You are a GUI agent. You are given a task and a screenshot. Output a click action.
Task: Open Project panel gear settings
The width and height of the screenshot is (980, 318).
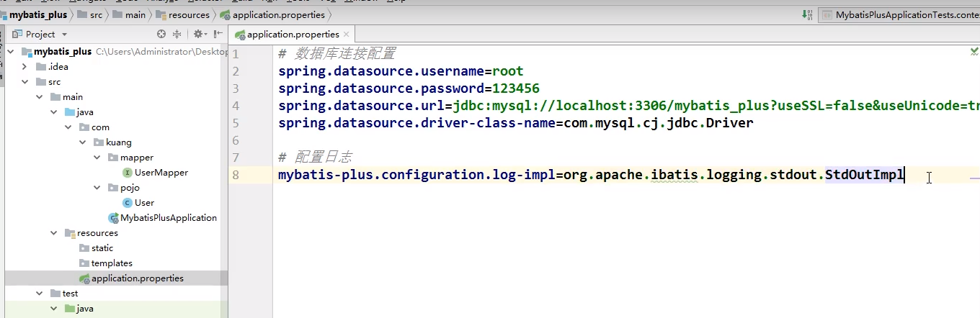(199, 34)
